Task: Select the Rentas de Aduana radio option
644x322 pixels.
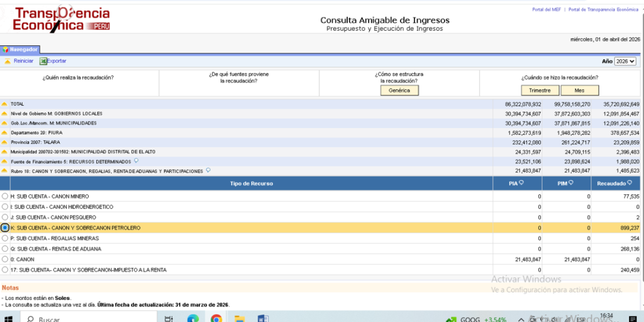Action: [5, 248]
